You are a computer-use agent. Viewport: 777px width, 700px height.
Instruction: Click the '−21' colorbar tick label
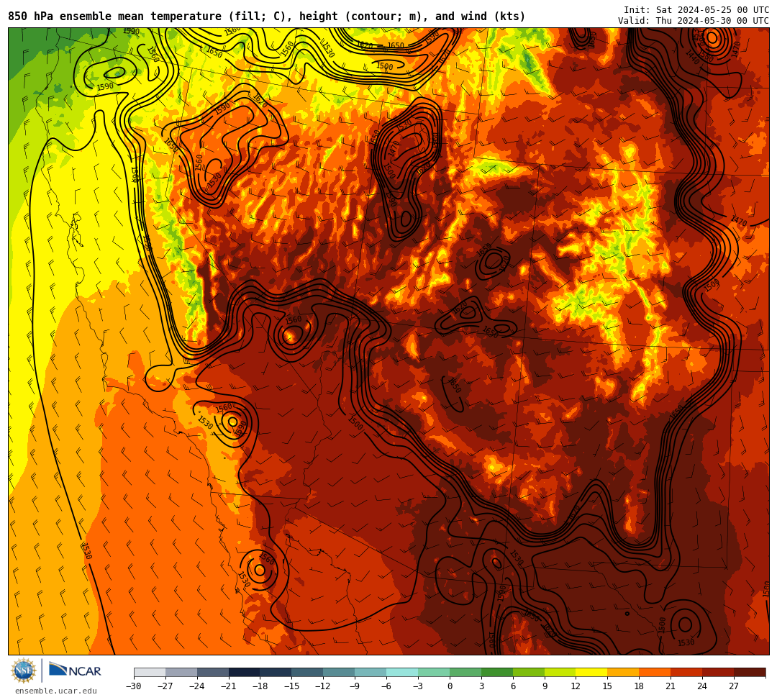coord(229,686)
